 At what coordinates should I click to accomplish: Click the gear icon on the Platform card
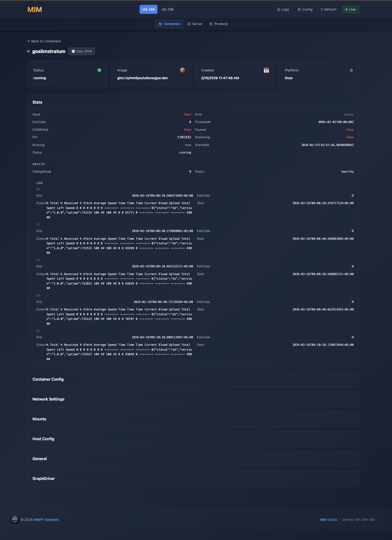[351, 70]
